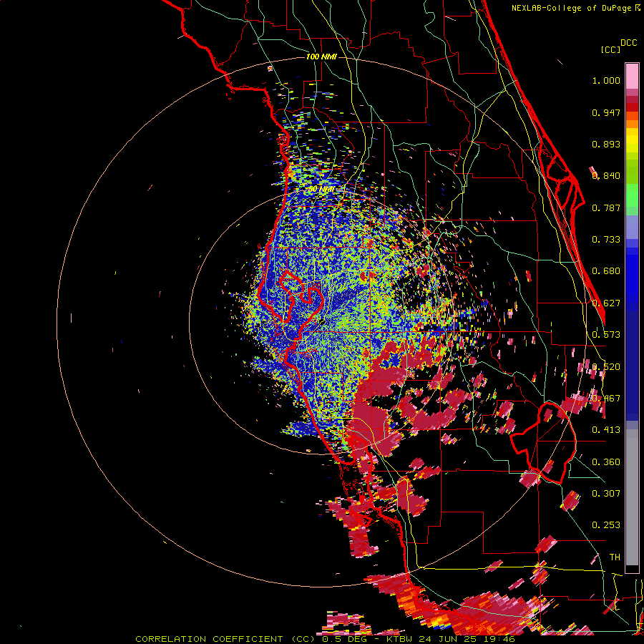Click the KTBW radar site identifier
Viewport: 644px width, 644px height.
click(x=399, y=639)
